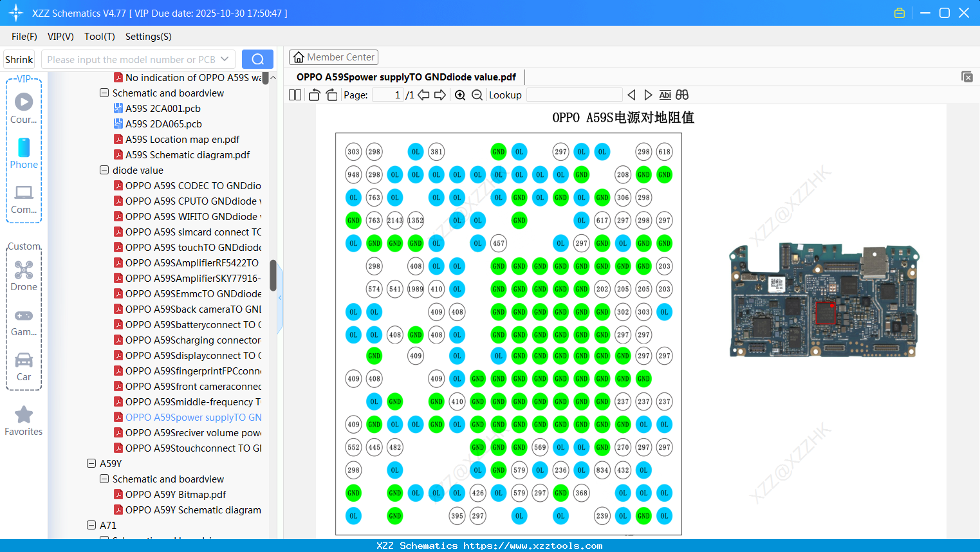Open the VIP(V) menu

pos(60,37)
